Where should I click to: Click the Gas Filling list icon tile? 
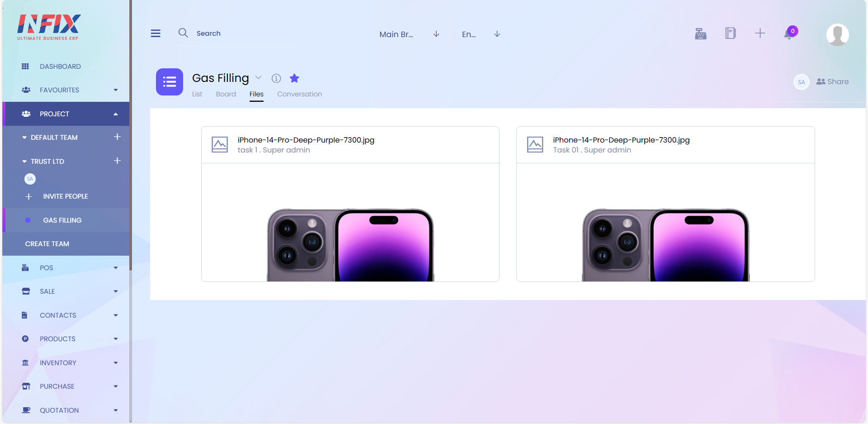[x=170, y=82]
